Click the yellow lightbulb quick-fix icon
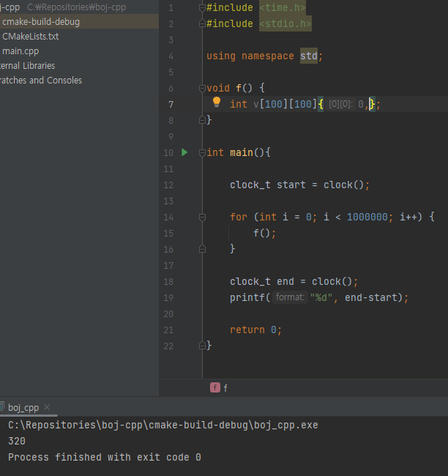 tap(217, 102)
